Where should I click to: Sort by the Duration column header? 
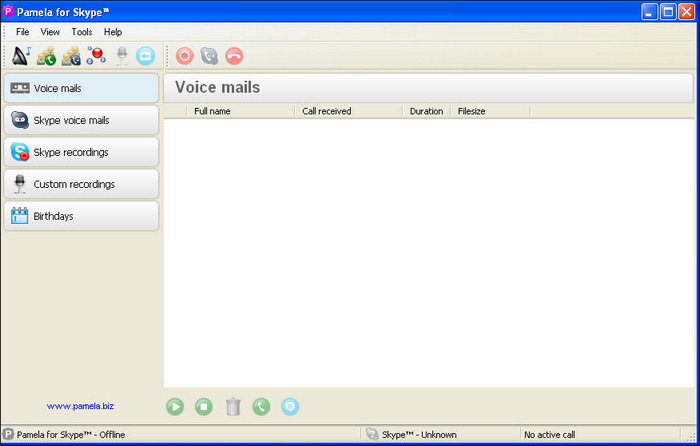(x=426, y=111)
